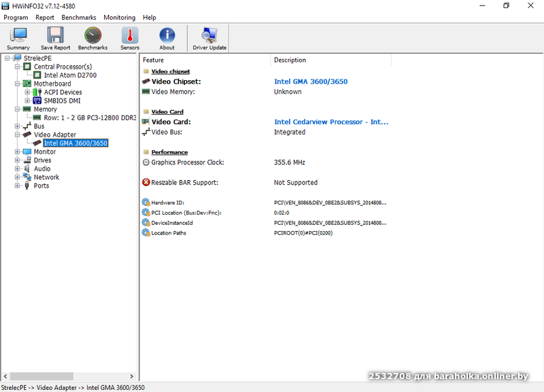The height and width of the screenshot is (392, 544).
Task: Expand the ACPI Devices node
Action: pyautogui.click(x=27, y=92)
